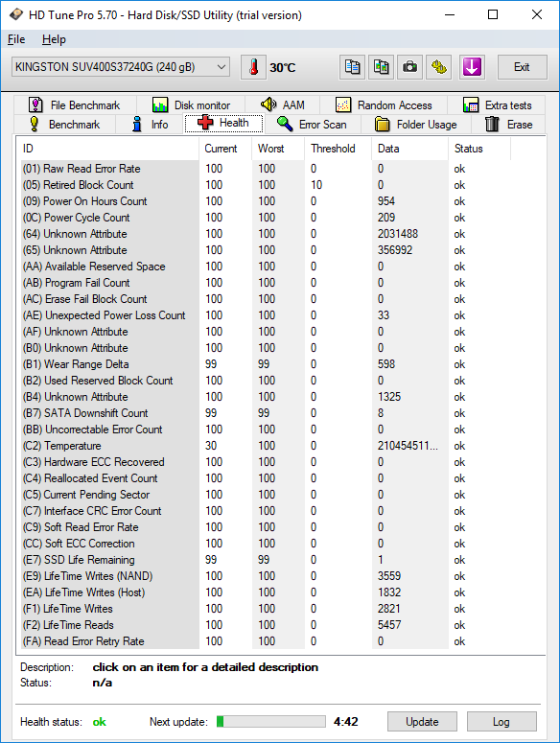
Task: Open the drive selection dropdown KINGSTON SUV400S37240G
Action: pos(121,67)
